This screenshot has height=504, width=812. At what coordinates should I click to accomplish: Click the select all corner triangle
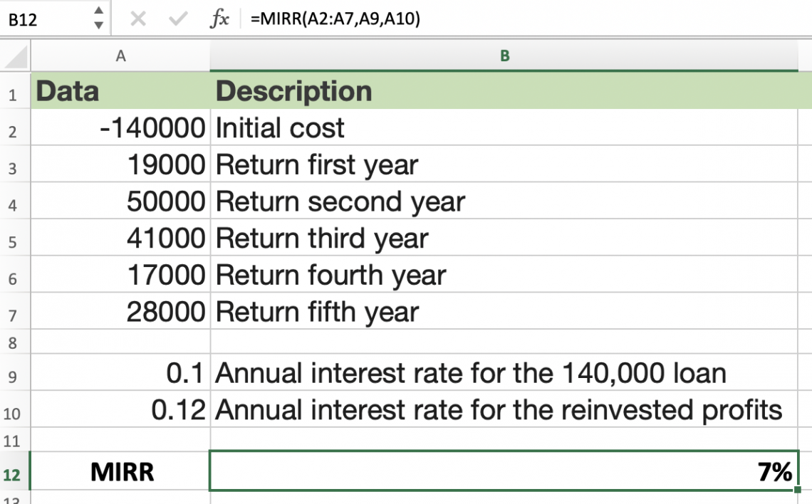16,57
